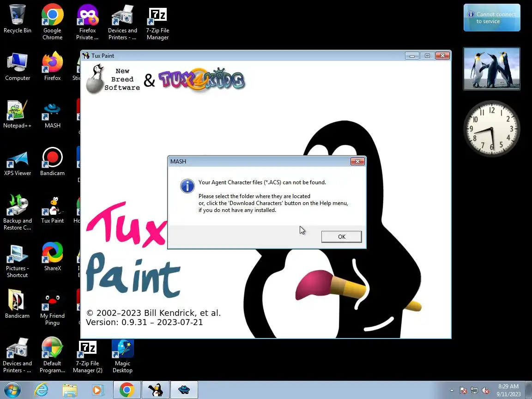Close the Tux Paint window
Image resolution: width=532 pixels, height=399 pixels.
[x=442, y=55]
